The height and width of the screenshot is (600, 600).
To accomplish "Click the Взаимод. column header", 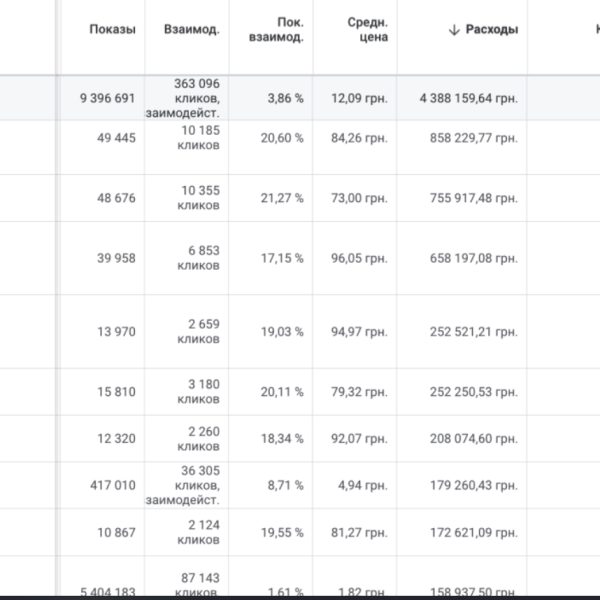I will point(192,30).
